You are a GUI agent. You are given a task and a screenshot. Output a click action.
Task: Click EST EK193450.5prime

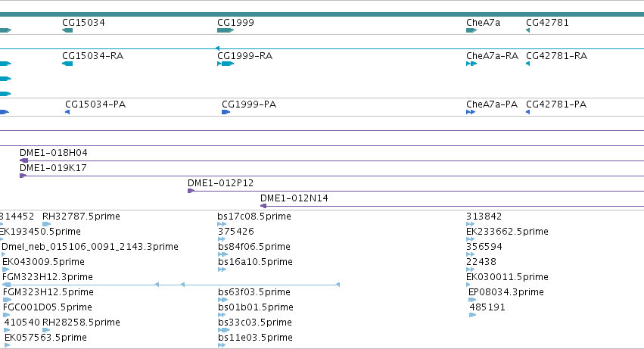tap(40, 232)
